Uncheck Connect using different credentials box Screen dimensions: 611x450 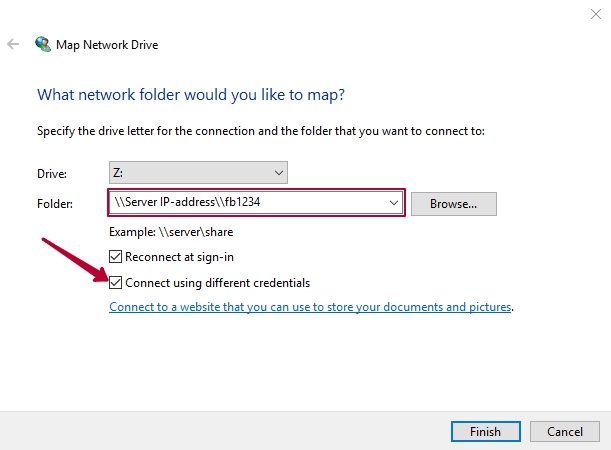pos(115,282)
